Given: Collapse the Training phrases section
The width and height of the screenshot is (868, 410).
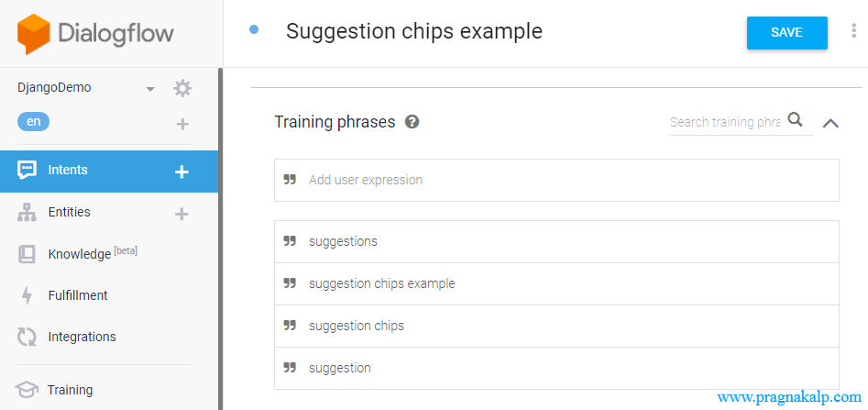Looking at the screenshot, I should 830,123.
